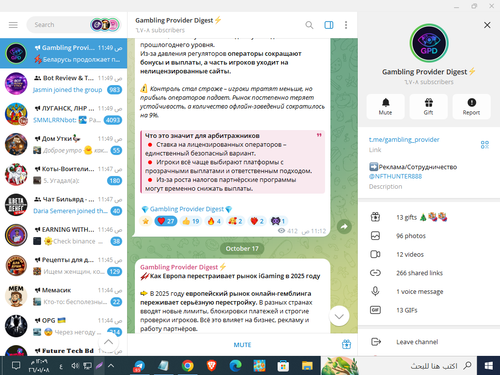Click Leave channel
This screenshot has height=375, width=500.
click(429, 342)
